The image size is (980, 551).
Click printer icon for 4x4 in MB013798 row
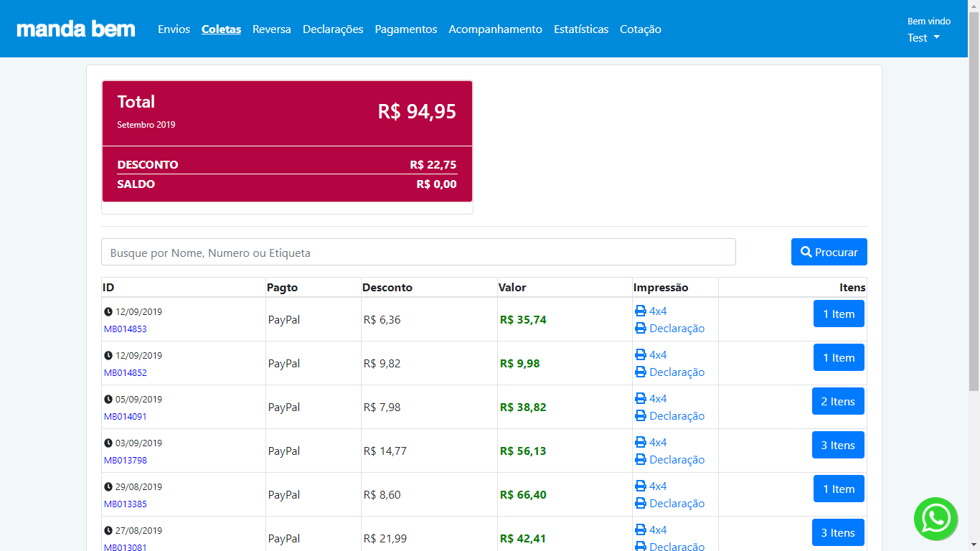(x=641, y=443)
